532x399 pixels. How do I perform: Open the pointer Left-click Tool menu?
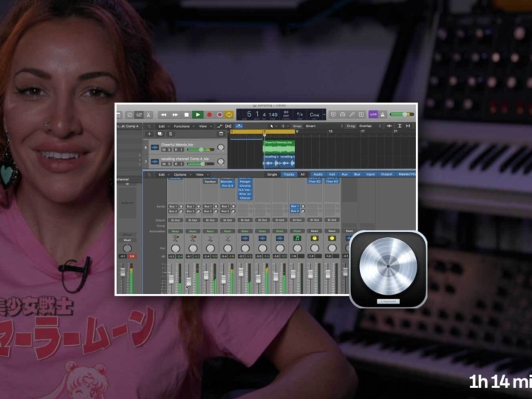(x=273, y=126)
